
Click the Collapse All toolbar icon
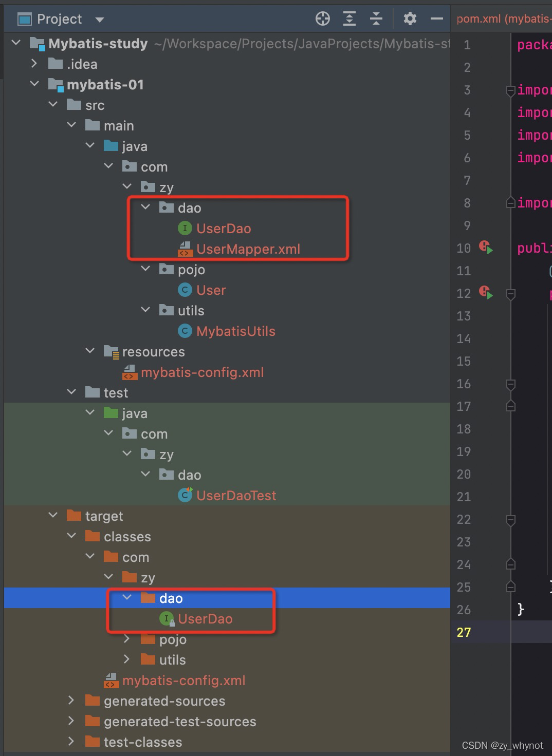coord(376,19)
